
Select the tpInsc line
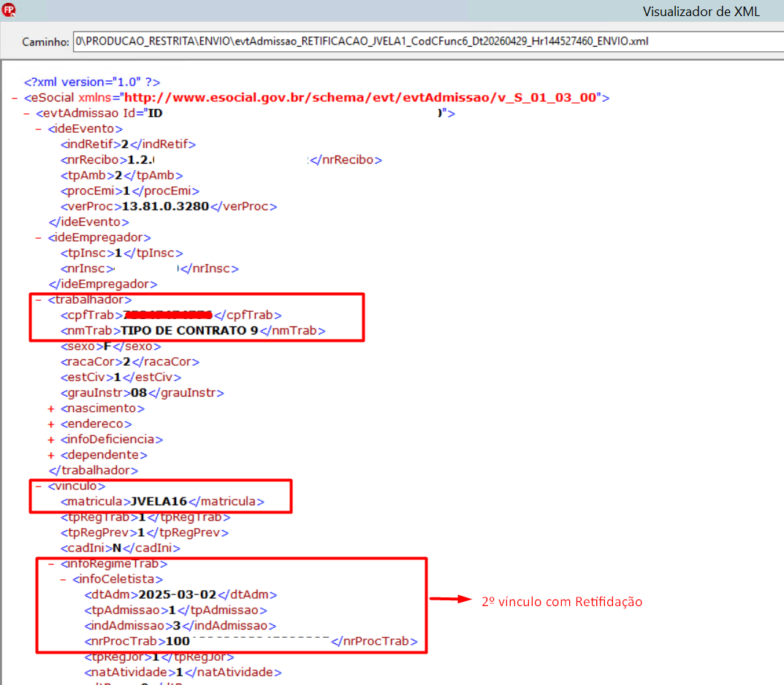pos(122,253)
